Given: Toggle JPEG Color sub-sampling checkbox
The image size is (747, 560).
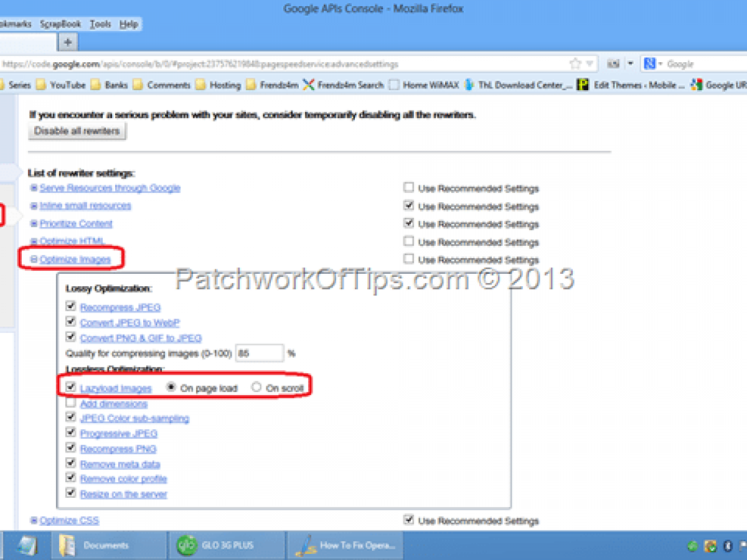Looking at the screenshot, I should tap(70, 418).
